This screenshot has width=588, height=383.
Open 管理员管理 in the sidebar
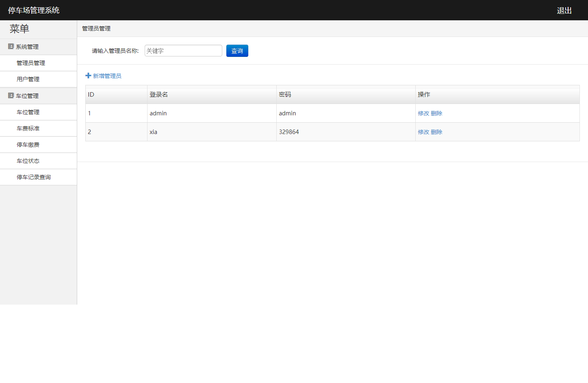[x=31, y=63]
